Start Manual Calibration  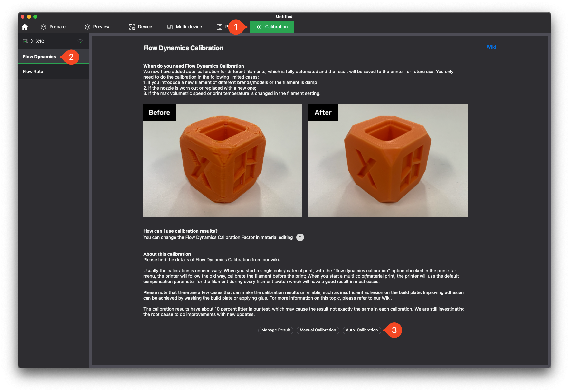tap(318, 330)
